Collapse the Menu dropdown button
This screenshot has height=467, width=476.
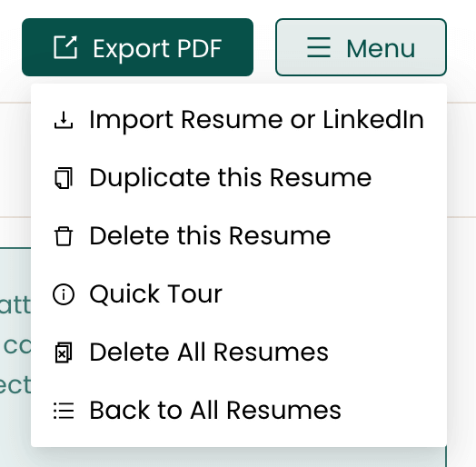361,47
